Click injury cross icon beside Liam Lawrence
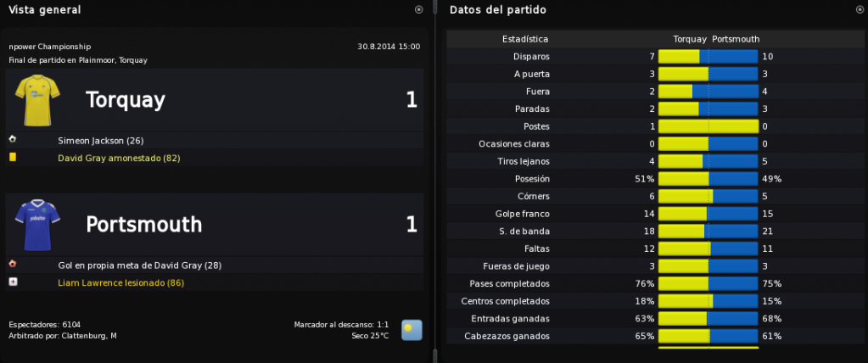Image resolution: width=868 pixels, height=363 pixels. pos(13,282)
